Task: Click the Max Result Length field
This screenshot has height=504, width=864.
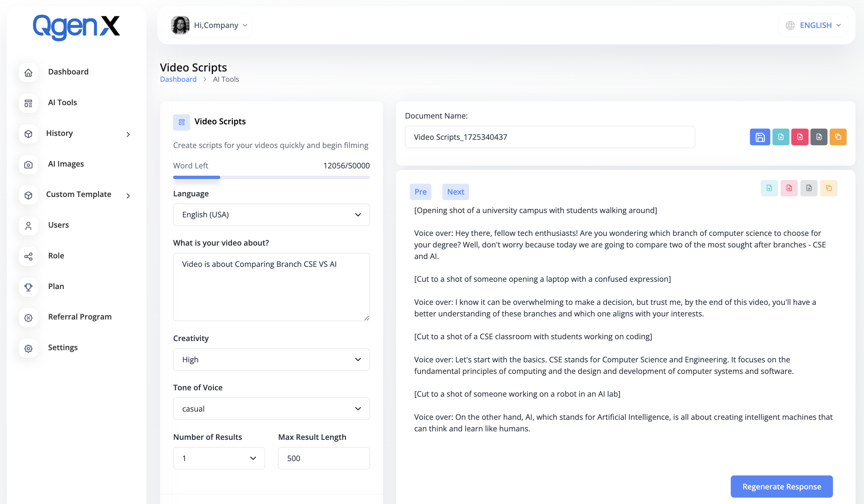Action: coord(324,458)
